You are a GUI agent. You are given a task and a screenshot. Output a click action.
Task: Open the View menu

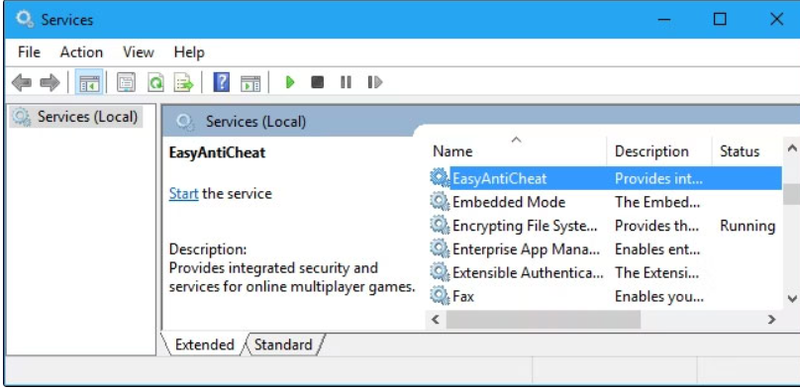click(138, 52)
